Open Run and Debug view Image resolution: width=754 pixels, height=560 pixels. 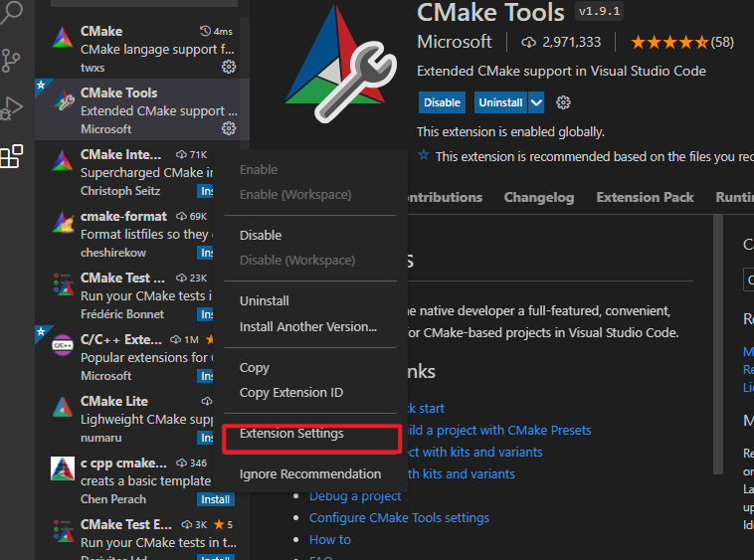12,108
